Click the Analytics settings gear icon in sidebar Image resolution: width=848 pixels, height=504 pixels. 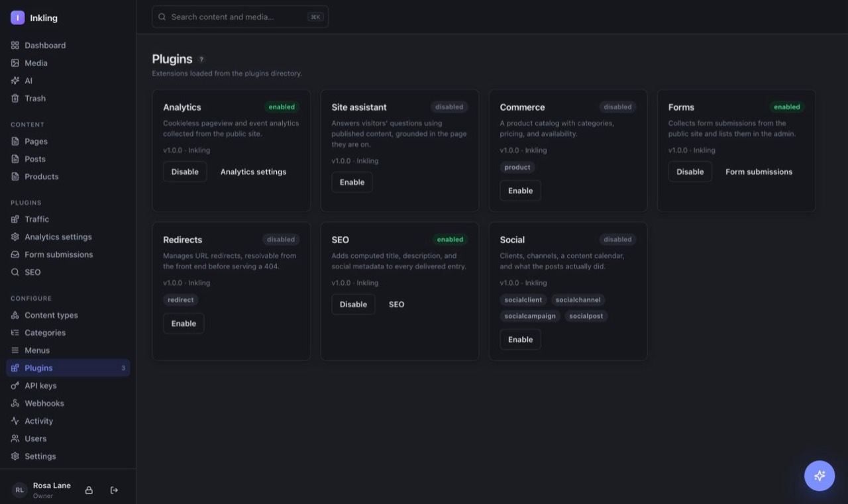pyautogui.click(x=15, y=237)
